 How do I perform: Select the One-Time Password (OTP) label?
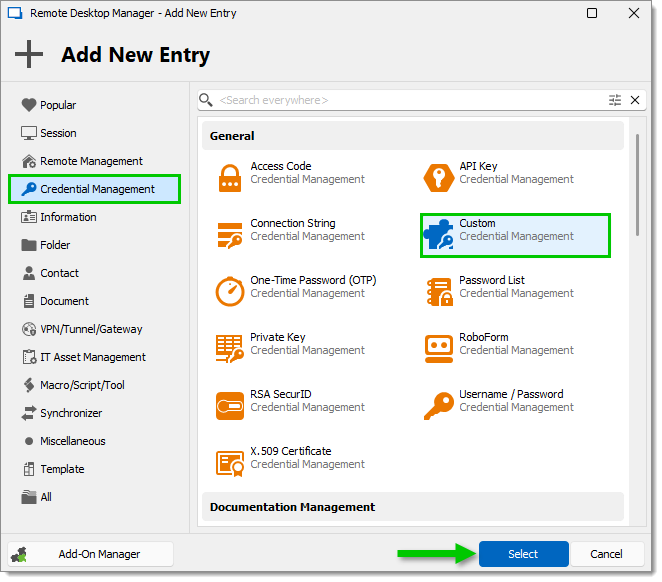tap(313, 280)
